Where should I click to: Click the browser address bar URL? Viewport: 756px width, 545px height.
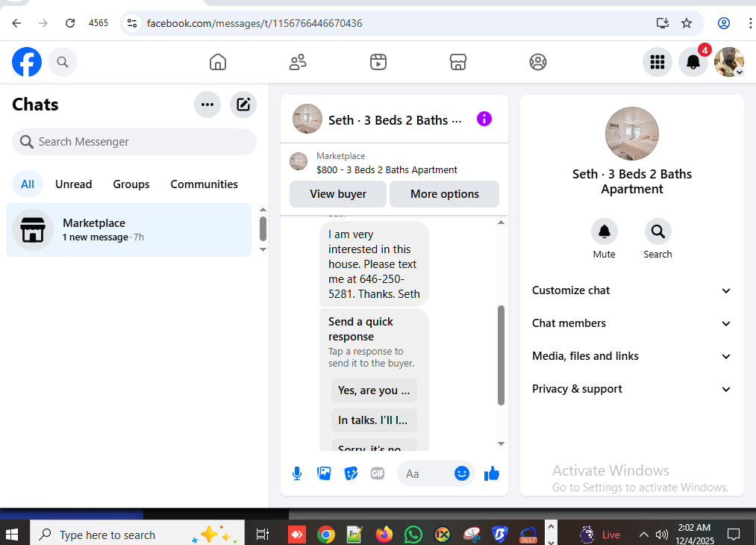click(254, 23)
